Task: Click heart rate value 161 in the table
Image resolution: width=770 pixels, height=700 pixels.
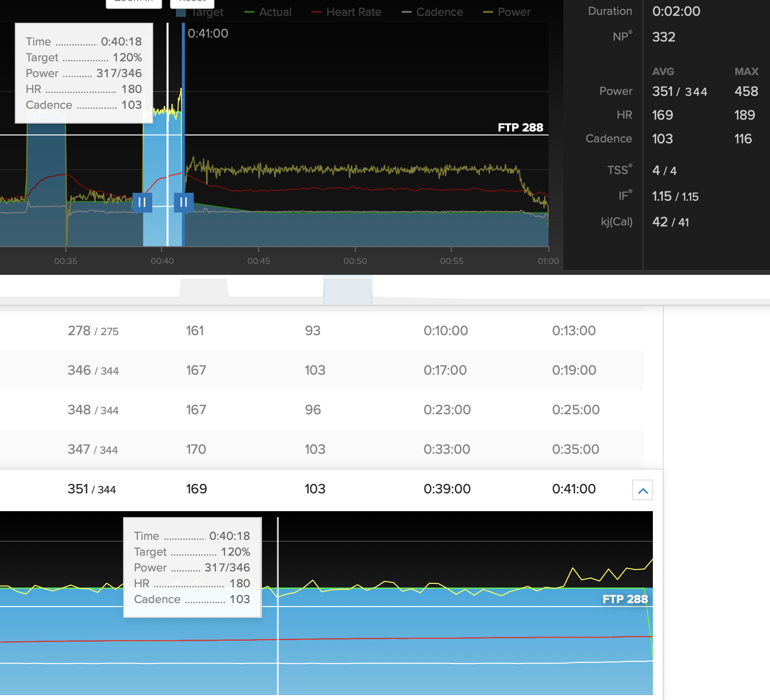Action: [x=195, y=331]
